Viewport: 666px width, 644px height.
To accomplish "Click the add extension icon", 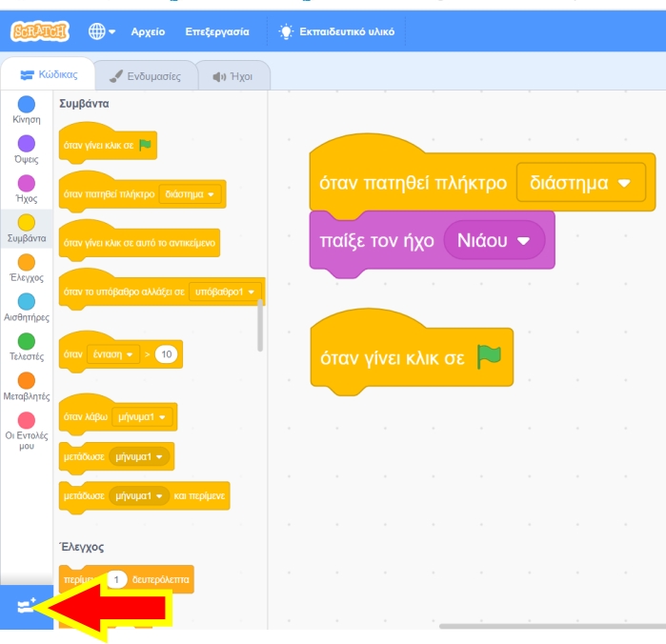I will click(x=26, y=608).
